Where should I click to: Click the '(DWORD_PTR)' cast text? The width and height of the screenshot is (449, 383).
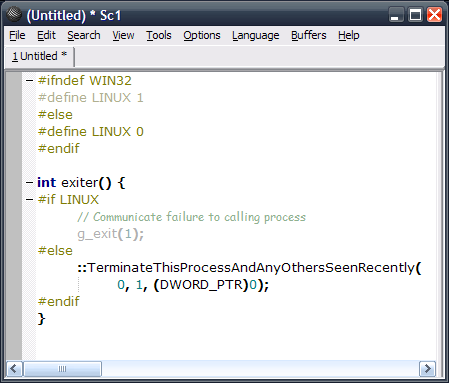pos(201,285)
